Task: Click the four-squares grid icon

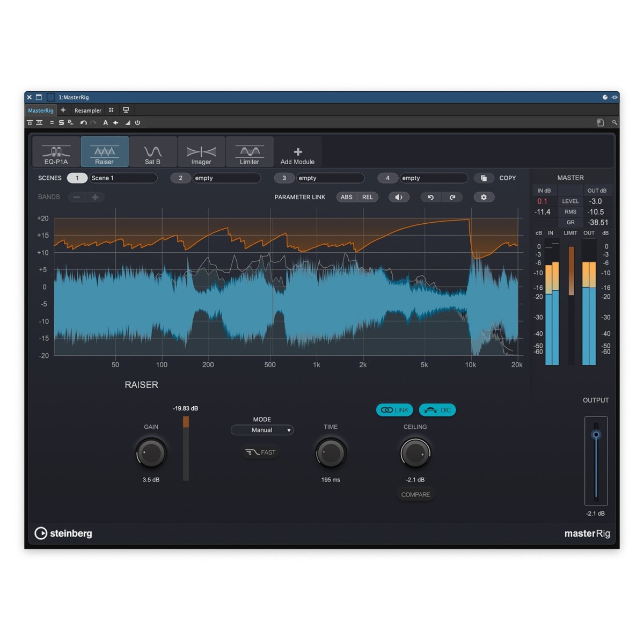Action: [111, 110]
